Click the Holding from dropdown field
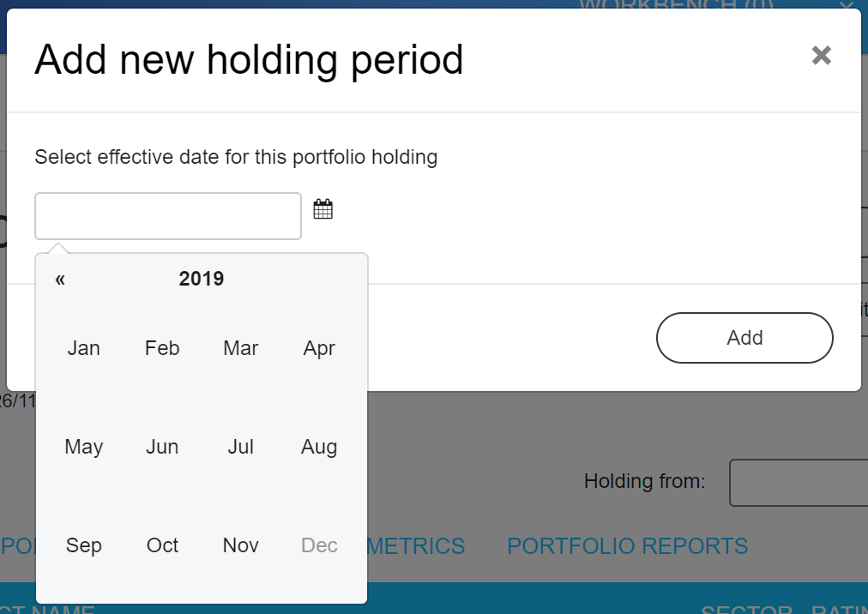 pos(798,483)
